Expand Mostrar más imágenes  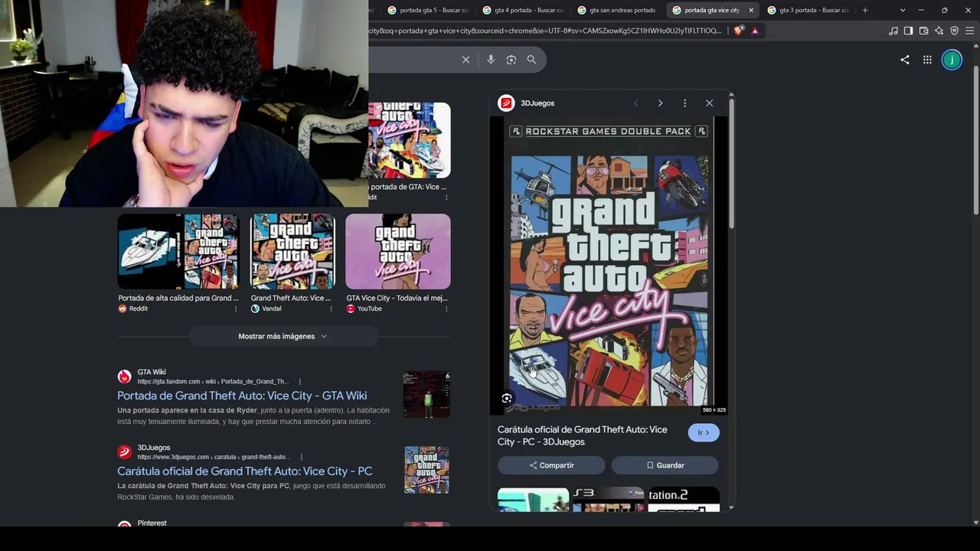283,336
